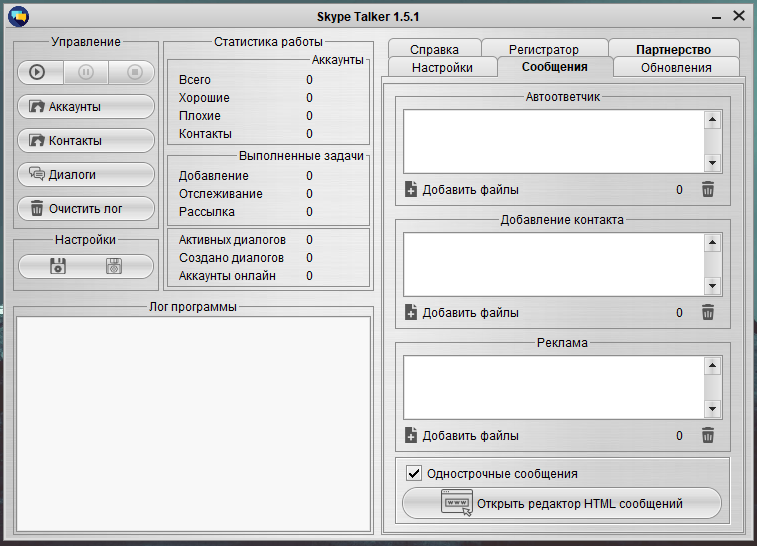Screen dimensions: 757x546
Task: Switch to the Партнерство tab
Action: [673, 49]
